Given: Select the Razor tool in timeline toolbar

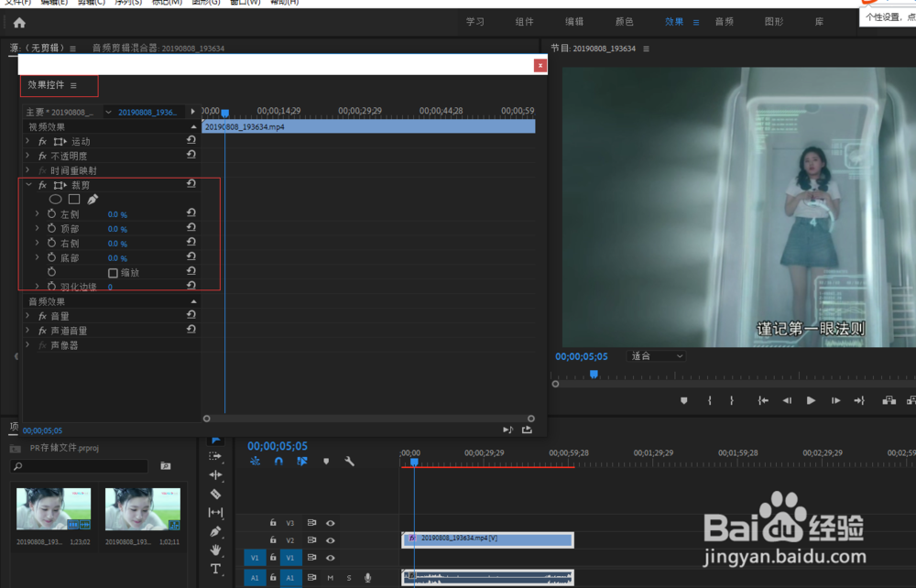Looking at the screenshot, I should coord(215,494).
